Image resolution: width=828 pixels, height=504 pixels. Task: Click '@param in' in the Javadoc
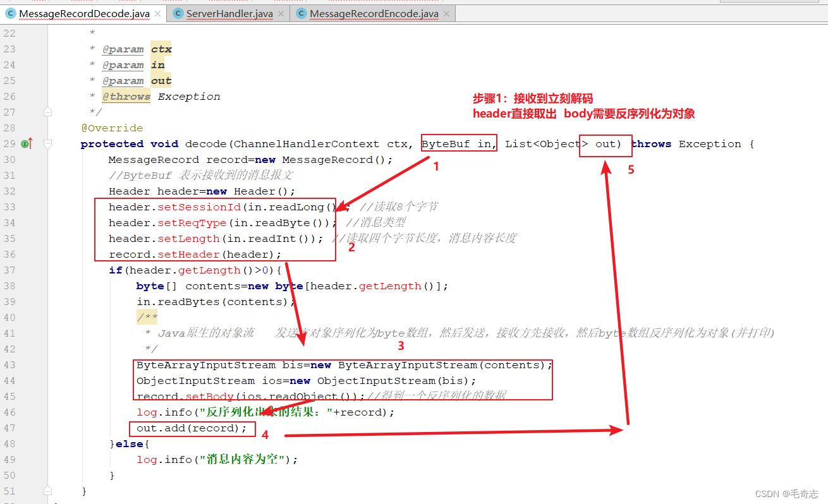click(x=133, y=65)
